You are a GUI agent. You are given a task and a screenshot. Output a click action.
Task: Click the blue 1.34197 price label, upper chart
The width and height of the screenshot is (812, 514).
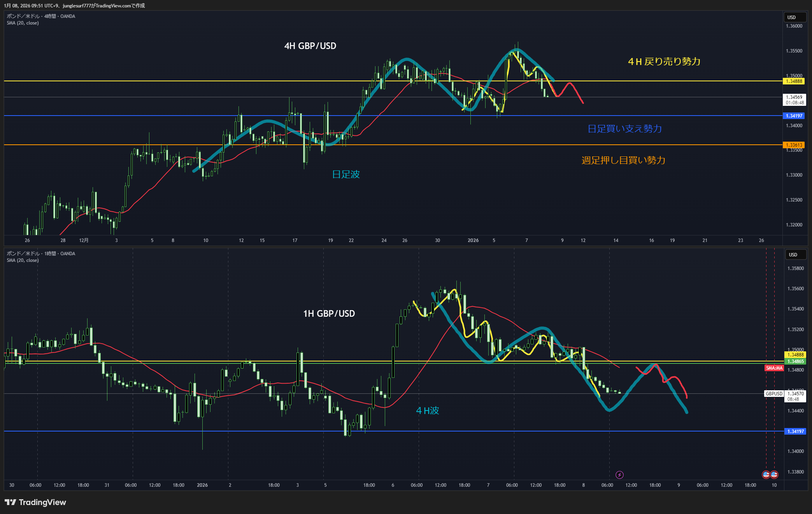click(x=794, y=116)
